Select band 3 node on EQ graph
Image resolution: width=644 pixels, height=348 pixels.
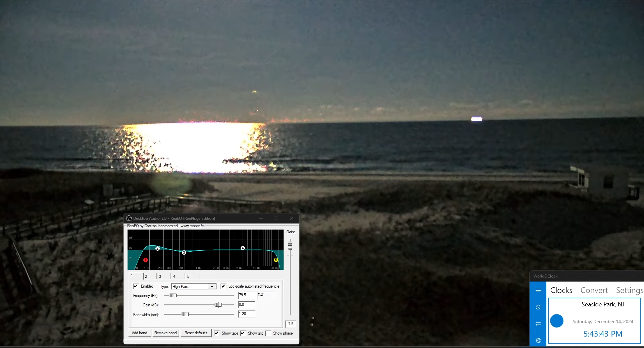(184, 252)
